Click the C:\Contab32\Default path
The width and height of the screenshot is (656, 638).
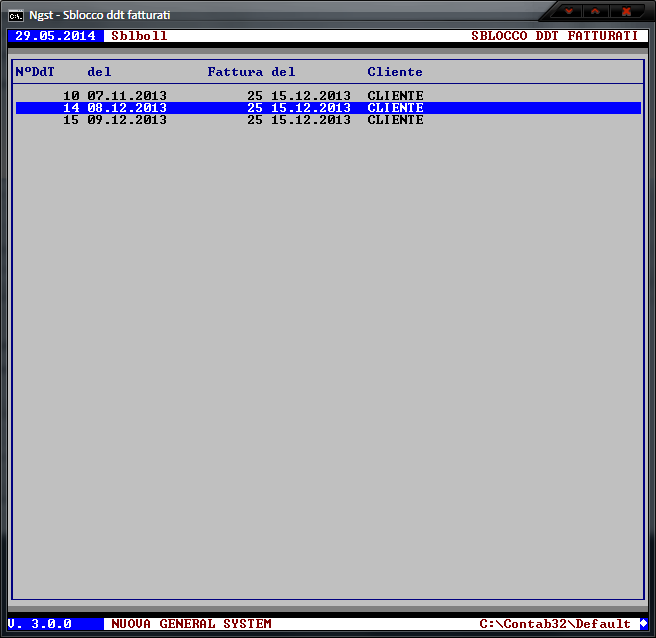click(x=555, y=624)
